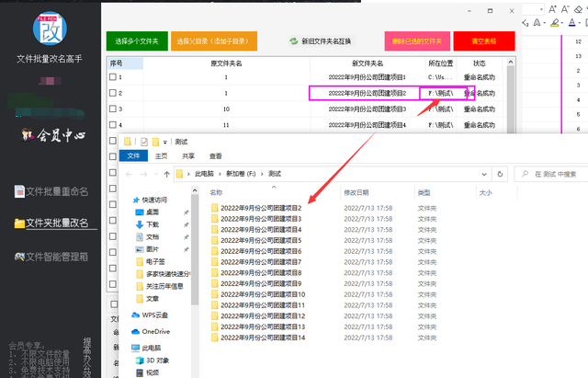Open 电子签 folder in navigation pane
Screen dimensions: 588x378
pyautogui.click(x=151, y=261)
